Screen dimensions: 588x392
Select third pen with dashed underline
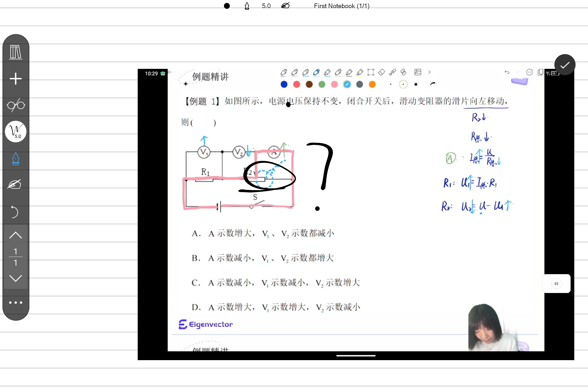tap(305, 73)
